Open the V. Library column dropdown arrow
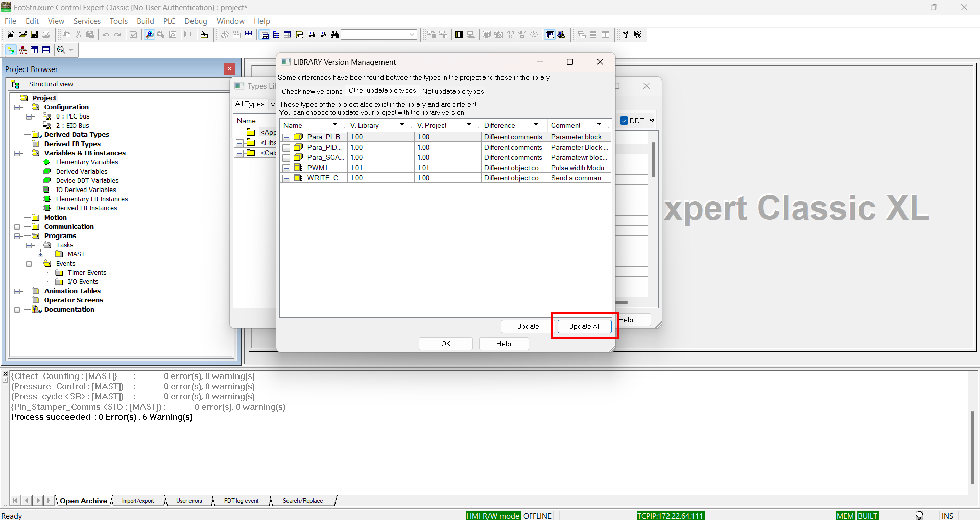This screenshot has width=980, height=520. click(x=402, y=125)
